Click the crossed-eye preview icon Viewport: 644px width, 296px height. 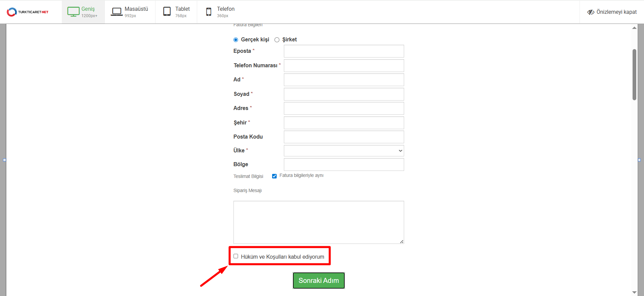(591, 12)
